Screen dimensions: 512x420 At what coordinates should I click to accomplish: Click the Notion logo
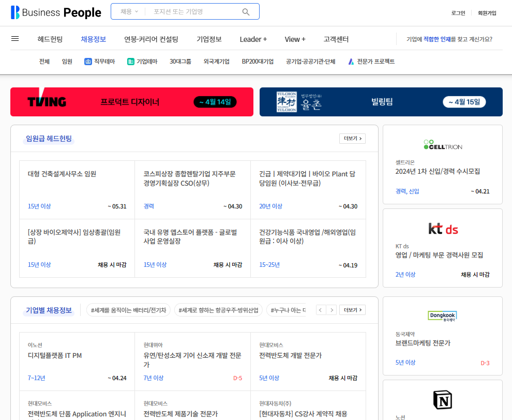tap(443, 400)
